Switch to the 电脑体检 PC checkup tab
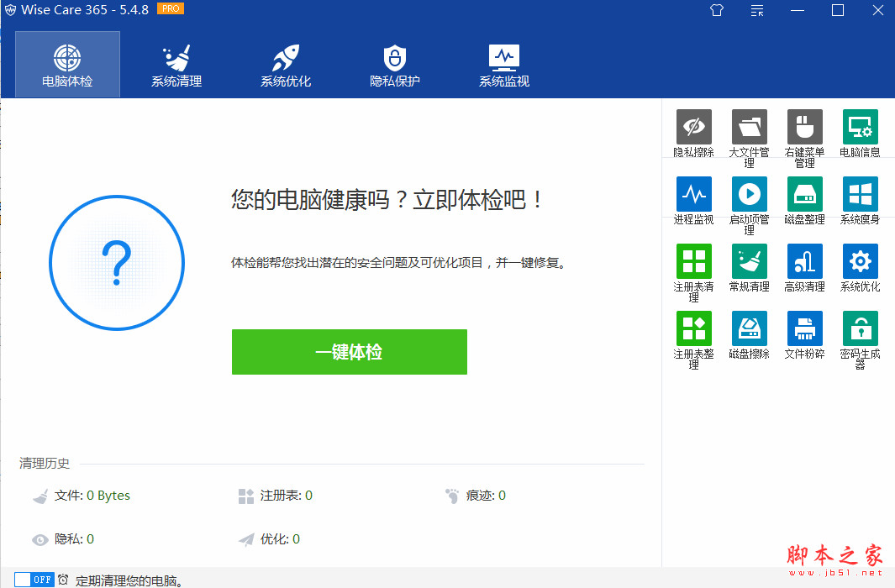Image resolution: width=895 pixels, height=588 pixels. pyautogui.click(x=67, y=65)
